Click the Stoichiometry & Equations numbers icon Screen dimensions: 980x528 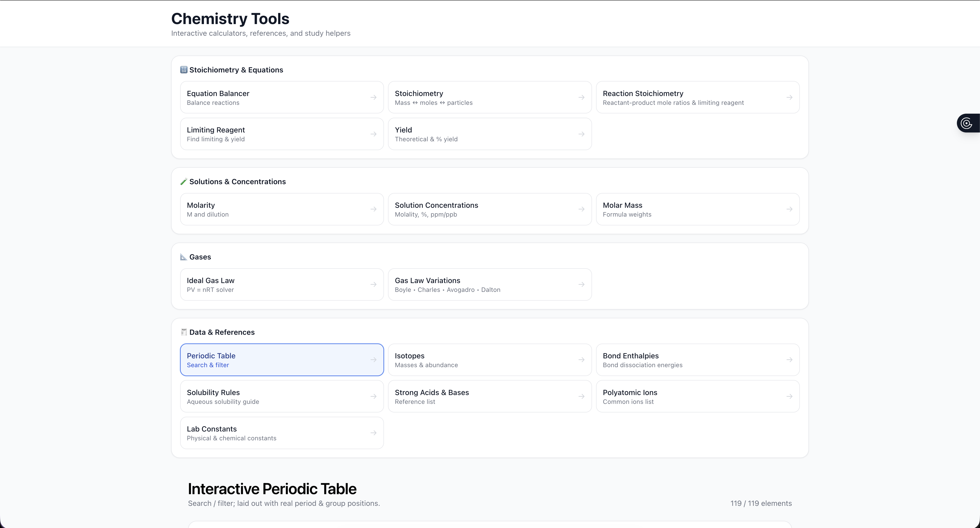click(183, 70)
